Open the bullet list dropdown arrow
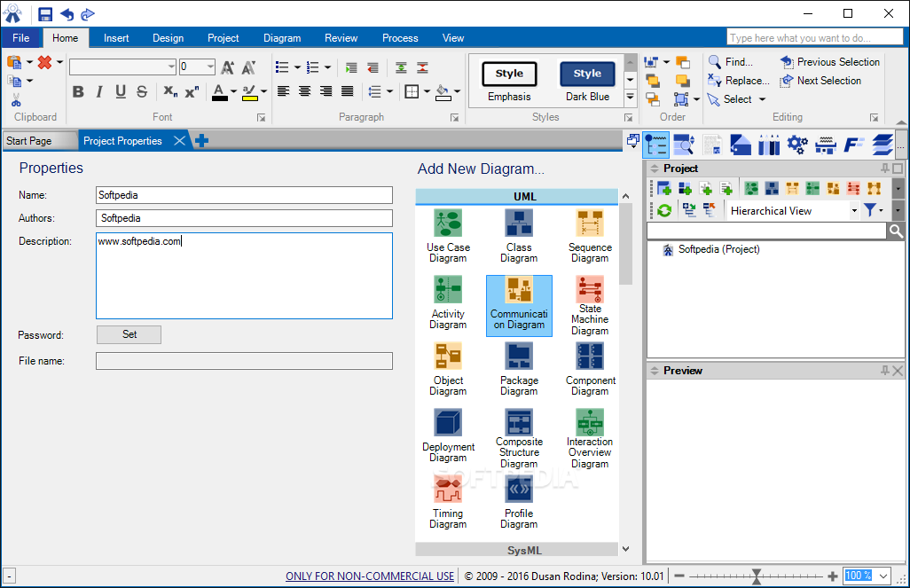910x588 pixels. point(297,67)
